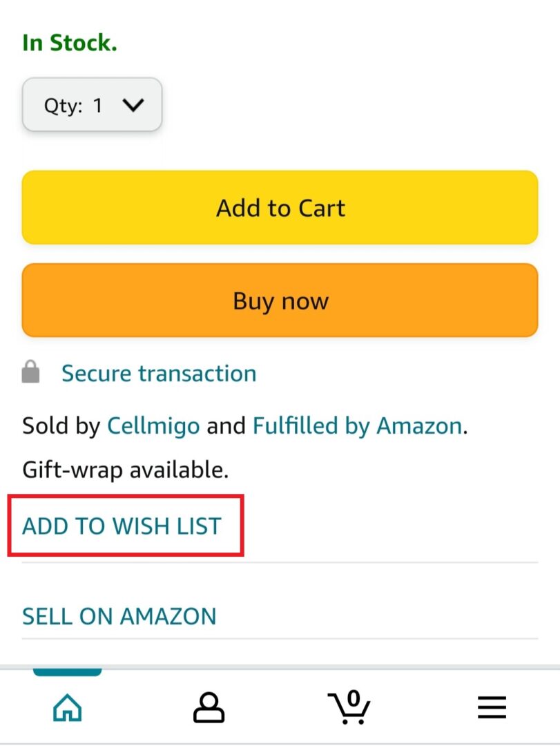Viewport: 560px width, 746px height.
Task: Add the product to your wish list
Action: (x=120, y=526)
